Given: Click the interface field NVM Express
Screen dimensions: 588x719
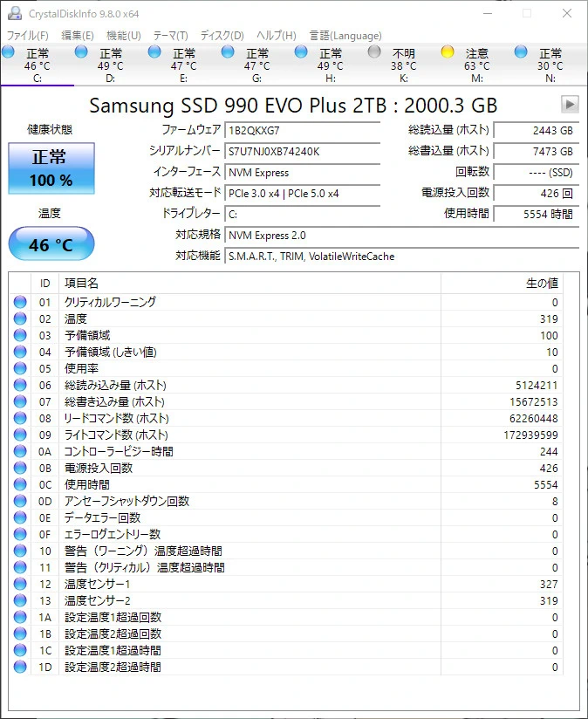Looking at the screenshot, I should tap(303, 173).
